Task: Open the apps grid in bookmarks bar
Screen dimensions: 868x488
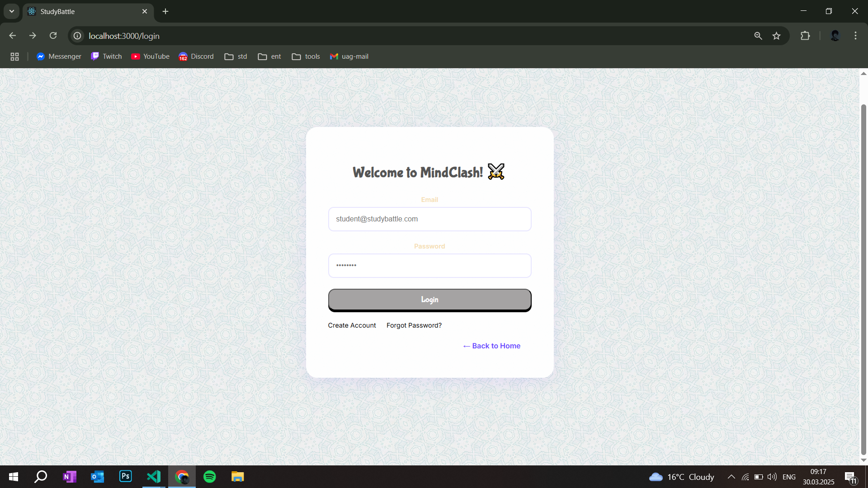Action: (x=14, y=56)
